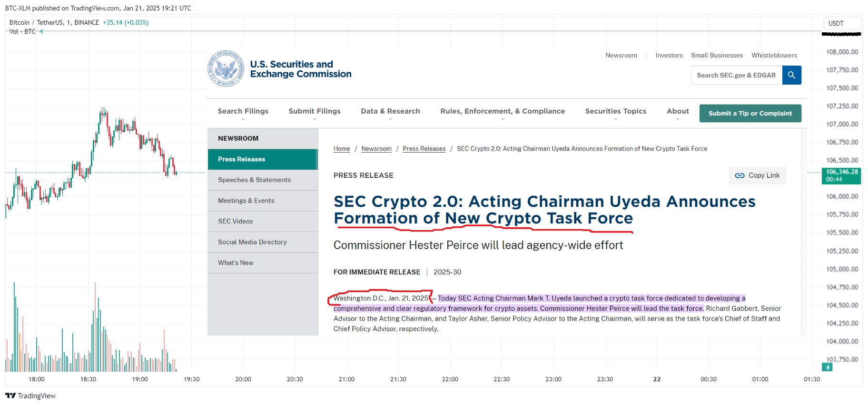Click the Bitcoin / TetherUS symbol title
Viewport: 868px width, 405px height.
[54, 22]
